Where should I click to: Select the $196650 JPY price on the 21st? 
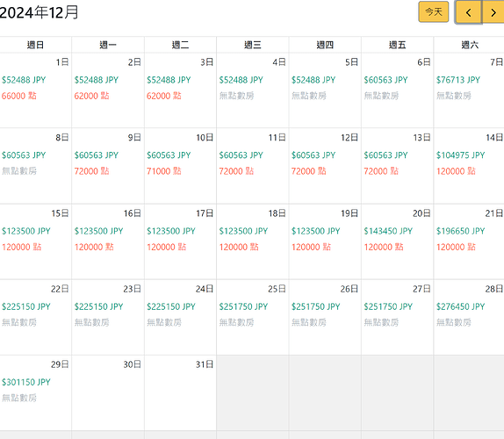460,231
